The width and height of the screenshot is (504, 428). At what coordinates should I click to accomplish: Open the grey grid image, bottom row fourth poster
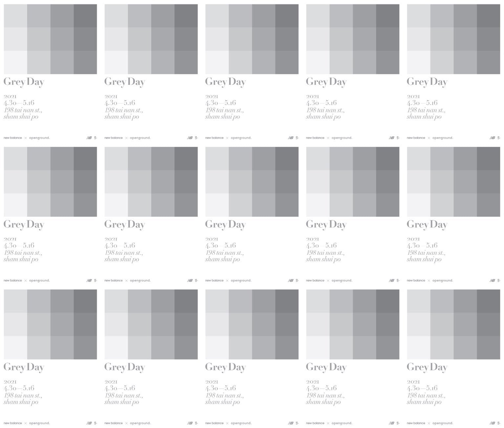pos(352,324)
